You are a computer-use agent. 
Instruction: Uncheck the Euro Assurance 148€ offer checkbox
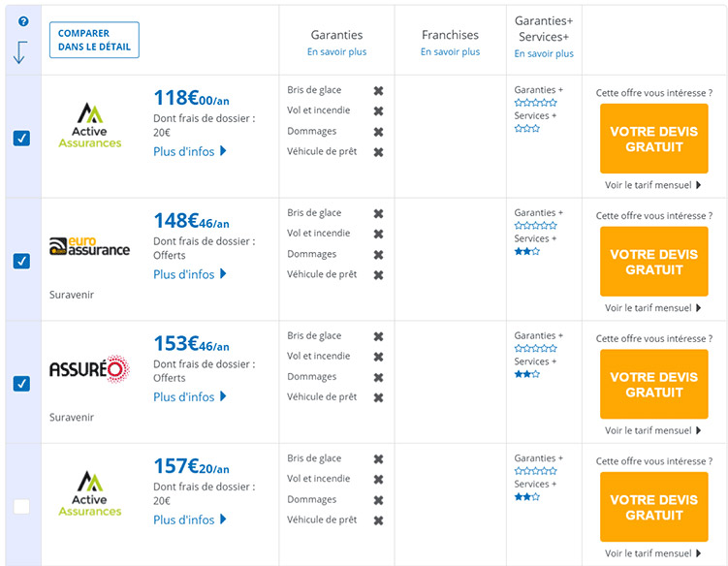22,261
